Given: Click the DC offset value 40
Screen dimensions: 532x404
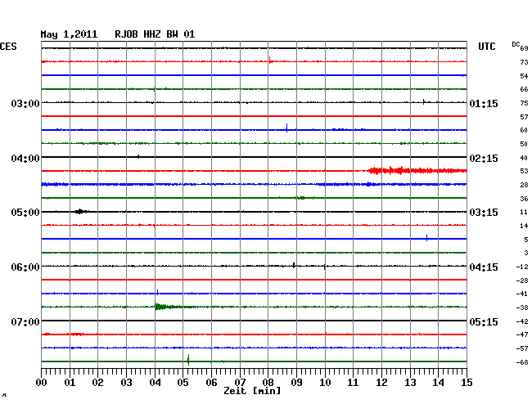Looking at the screenshot, I should (524, 158).
